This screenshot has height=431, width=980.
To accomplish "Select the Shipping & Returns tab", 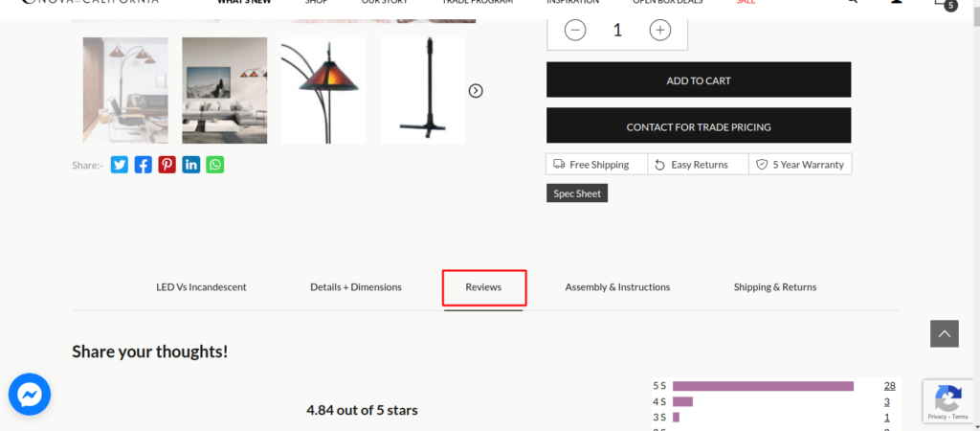I will (775, 287).
